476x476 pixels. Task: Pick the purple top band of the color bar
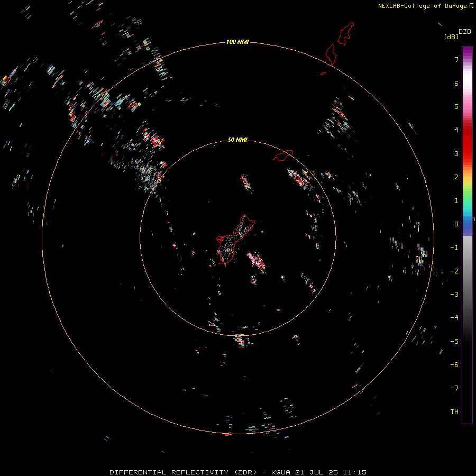pyautogui.click(x=467, y=52)
